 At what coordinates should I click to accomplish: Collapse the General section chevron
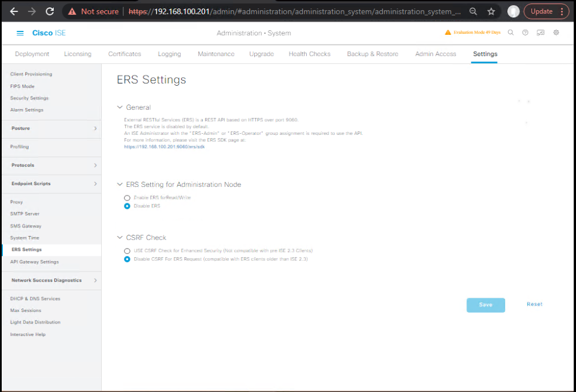coord(120,107)
